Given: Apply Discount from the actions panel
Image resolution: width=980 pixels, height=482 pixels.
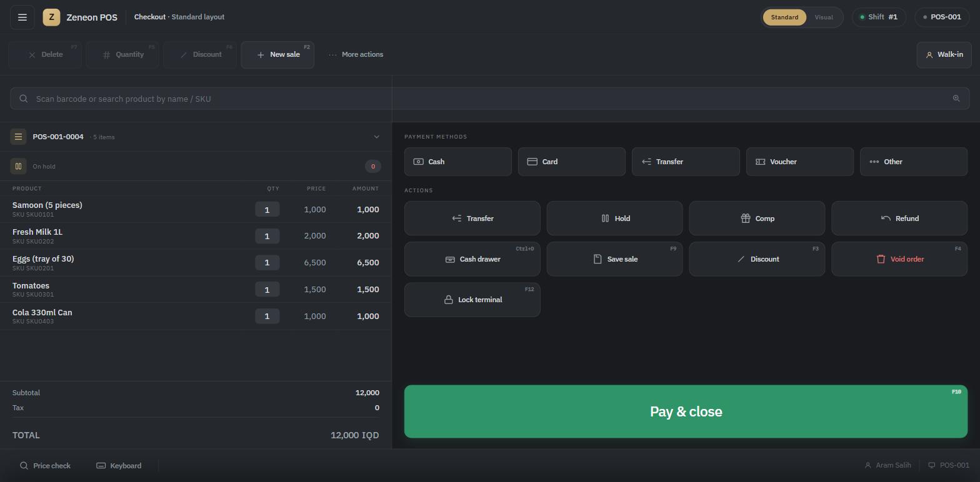Looking at the screenshot, I should click(x=757, y=259).
